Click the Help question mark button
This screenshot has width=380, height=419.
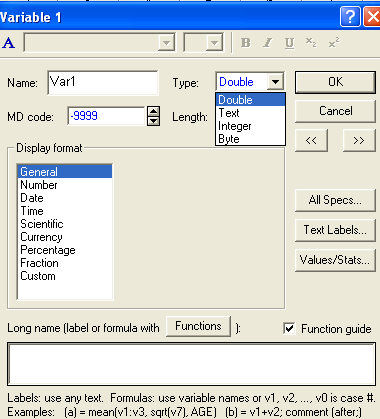[x=350, y=16]
